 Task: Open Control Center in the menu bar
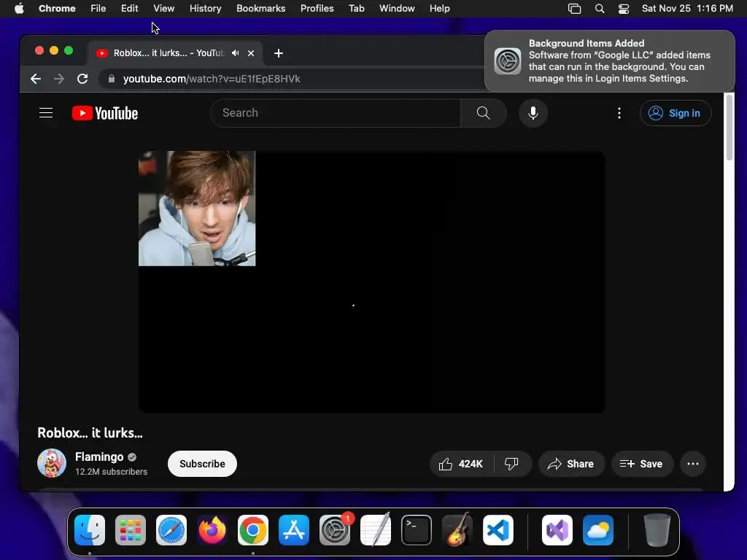click(624, 9)
